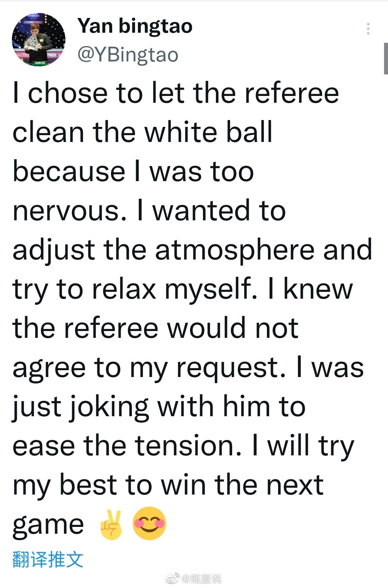This screenshot has width=388, height=588.
Task: Click the gray scrollbar thumb
Action: pyautogui.click(x=386, y=58)
